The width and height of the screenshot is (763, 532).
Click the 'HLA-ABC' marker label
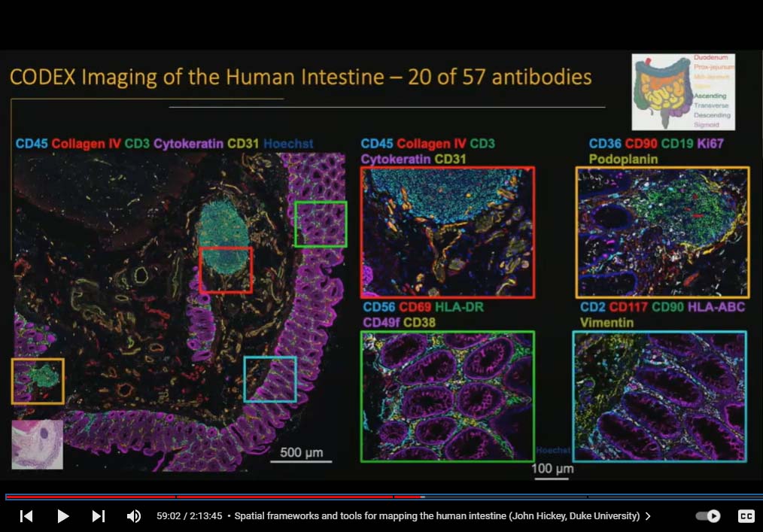pos(716,307)
